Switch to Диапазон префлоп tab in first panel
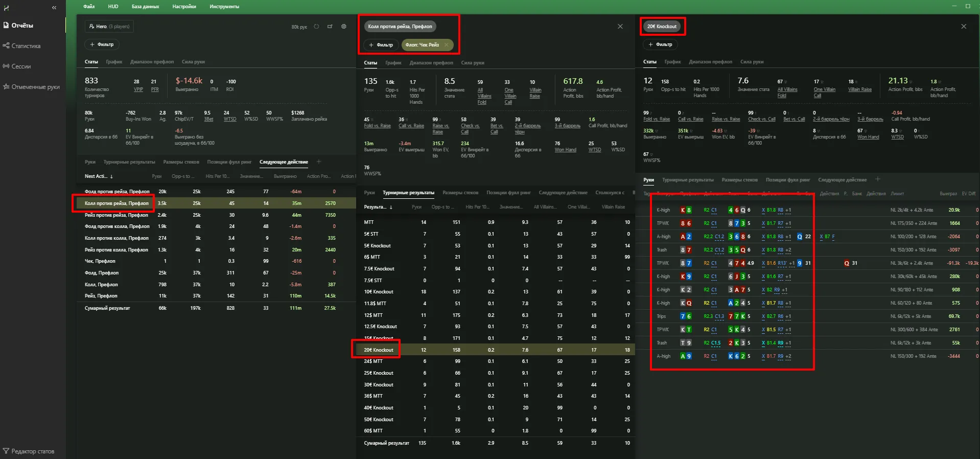Screen dimensions: 980x459 click(152, 62)
